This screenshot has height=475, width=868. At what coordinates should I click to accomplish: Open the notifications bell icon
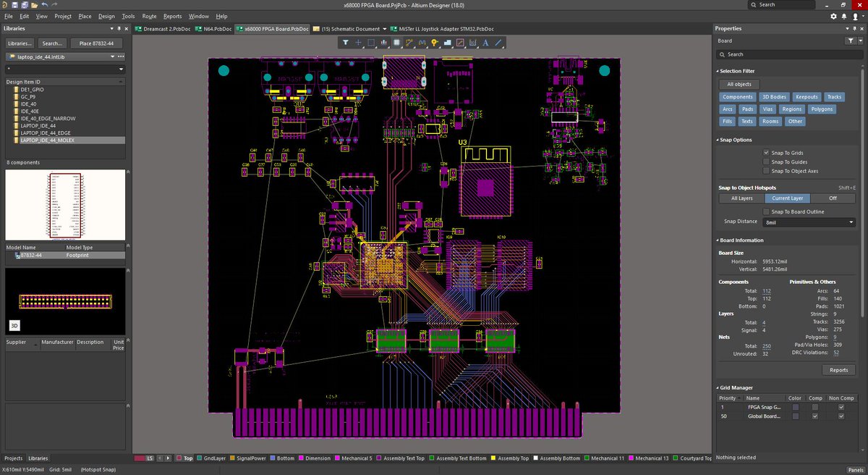(845, 16)
